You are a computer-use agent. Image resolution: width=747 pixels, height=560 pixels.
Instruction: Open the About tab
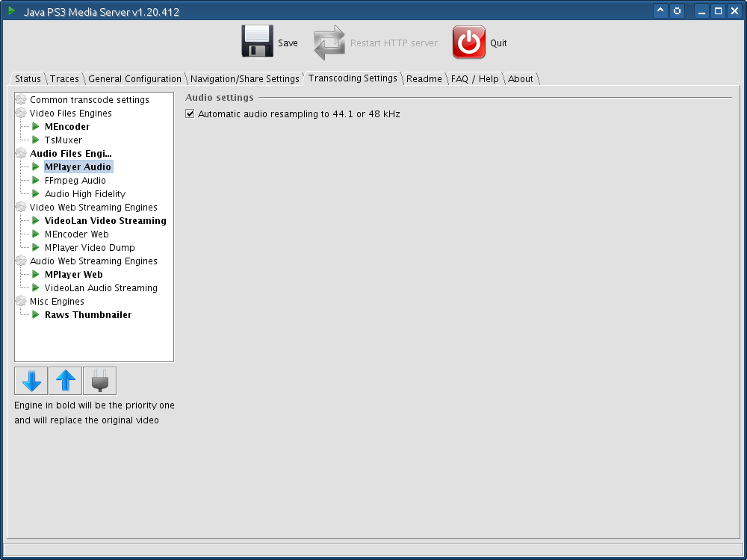520,79
